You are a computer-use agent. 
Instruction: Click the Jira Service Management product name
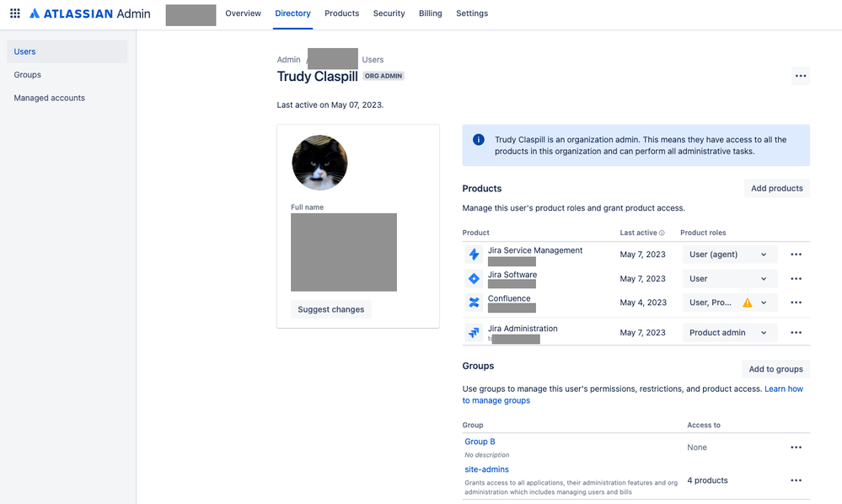[535, 250]
